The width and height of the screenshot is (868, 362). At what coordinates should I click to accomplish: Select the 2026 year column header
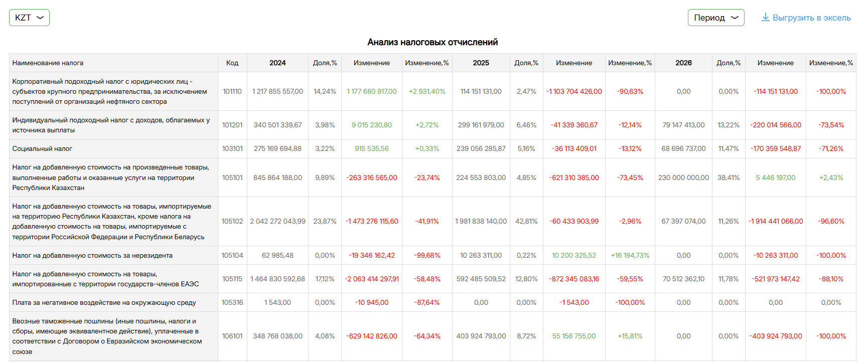[683, 63]
